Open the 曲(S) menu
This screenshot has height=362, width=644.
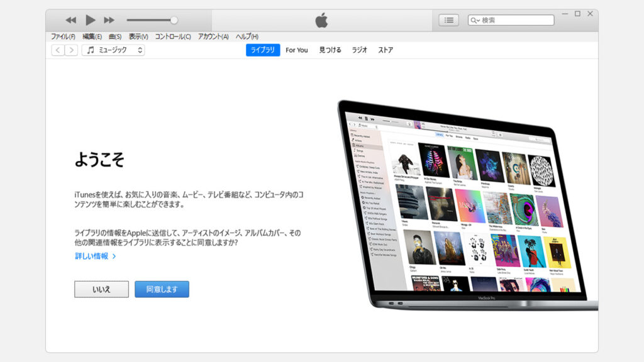[115, 36]
